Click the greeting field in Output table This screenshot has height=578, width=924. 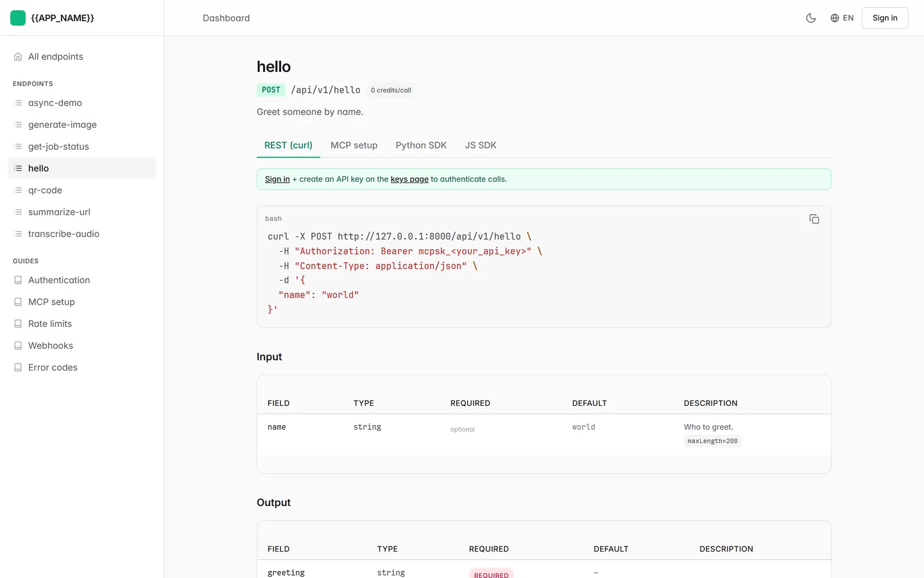pyautogui.click(x=286, y=573)
